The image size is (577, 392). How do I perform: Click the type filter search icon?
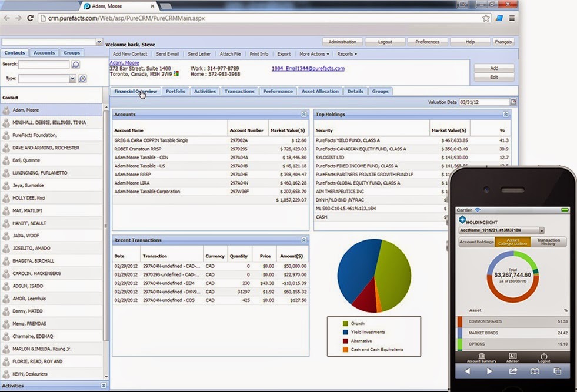tap(82, 79)
